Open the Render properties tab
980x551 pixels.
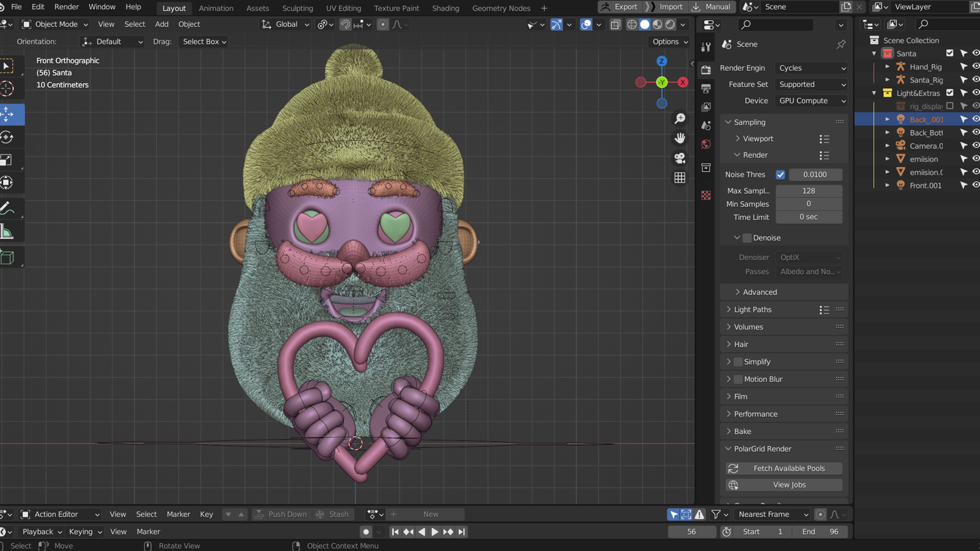tap(706, 70)
